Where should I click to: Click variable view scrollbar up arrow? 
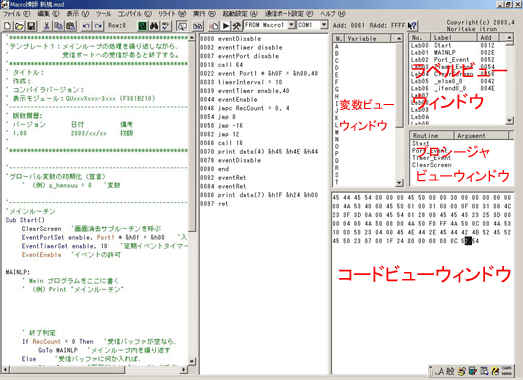pos(399,39)
